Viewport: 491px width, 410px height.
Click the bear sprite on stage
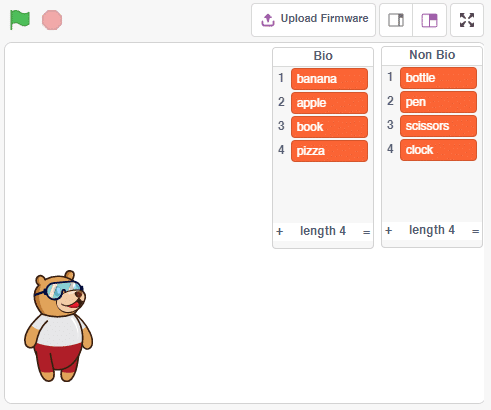pyautogui.click(x=58, y=326)
